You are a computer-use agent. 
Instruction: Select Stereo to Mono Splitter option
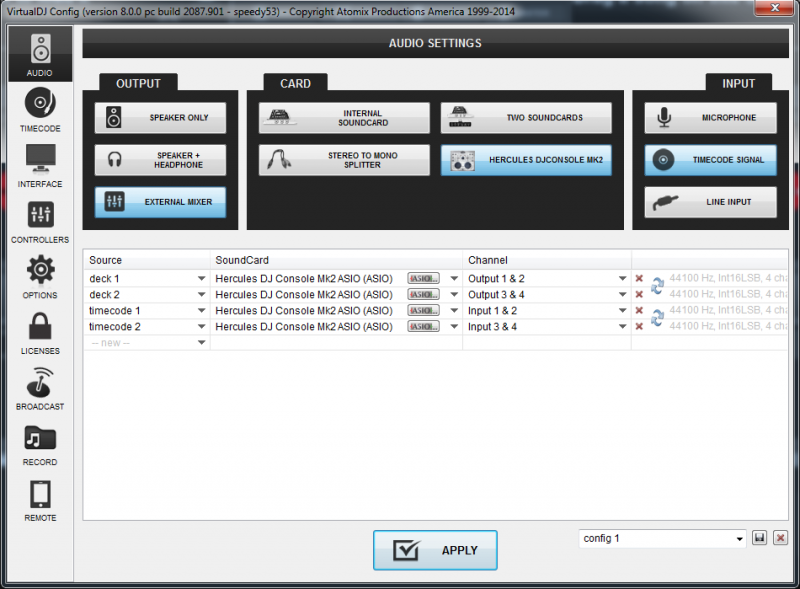pos(344,160)
